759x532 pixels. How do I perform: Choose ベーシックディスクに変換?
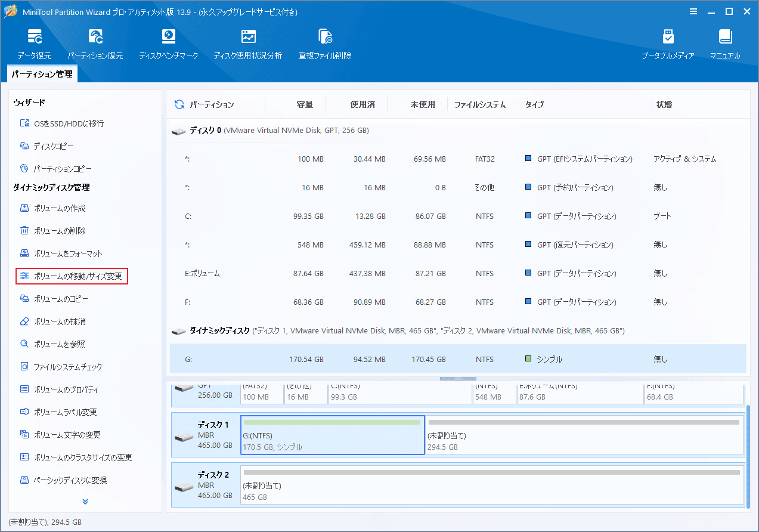tap(63, 480)
